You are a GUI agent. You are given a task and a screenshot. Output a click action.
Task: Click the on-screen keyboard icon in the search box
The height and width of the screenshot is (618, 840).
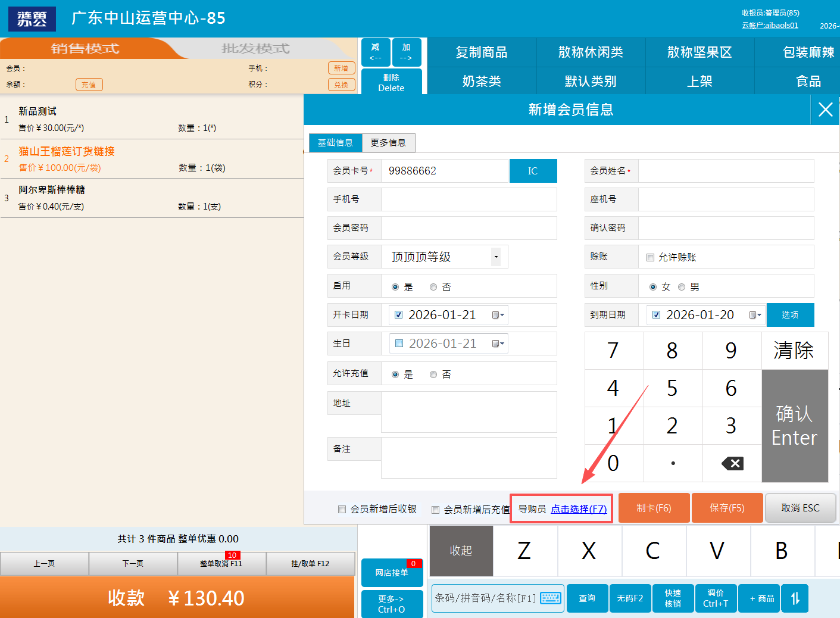click(551, 598)
